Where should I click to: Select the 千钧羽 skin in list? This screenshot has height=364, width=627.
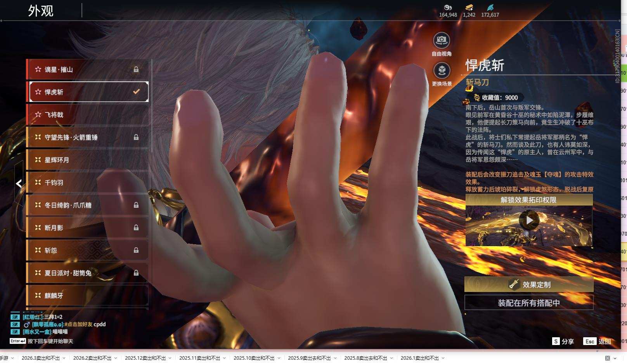pyautogui.click(x=88, y=182)
